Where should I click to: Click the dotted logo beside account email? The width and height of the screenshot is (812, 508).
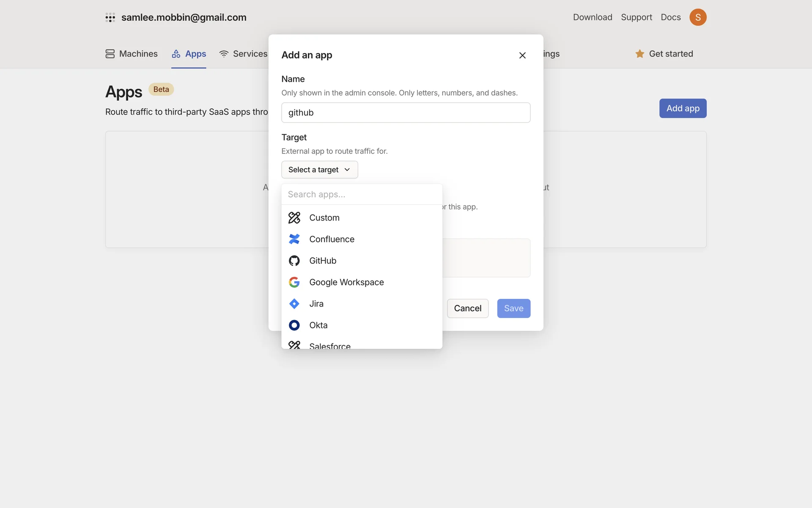tap(110, 17)
